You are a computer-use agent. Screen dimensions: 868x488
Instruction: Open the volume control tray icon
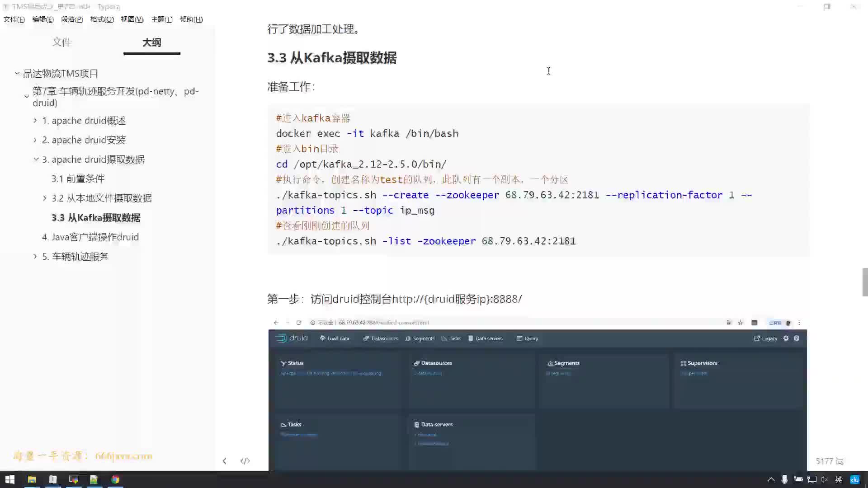(824, 479)
